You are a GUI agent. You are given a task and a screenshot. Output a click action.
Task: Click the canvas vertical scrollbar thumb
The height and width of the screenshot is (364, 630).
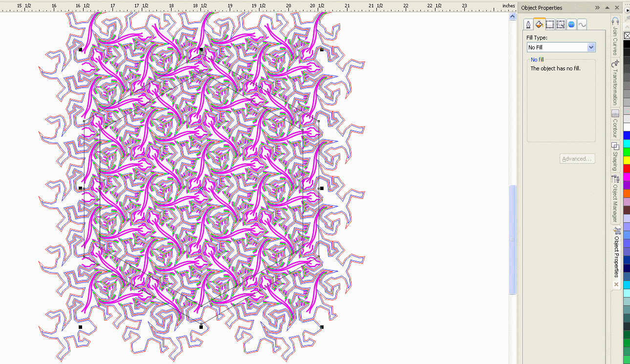click(512, 239)
